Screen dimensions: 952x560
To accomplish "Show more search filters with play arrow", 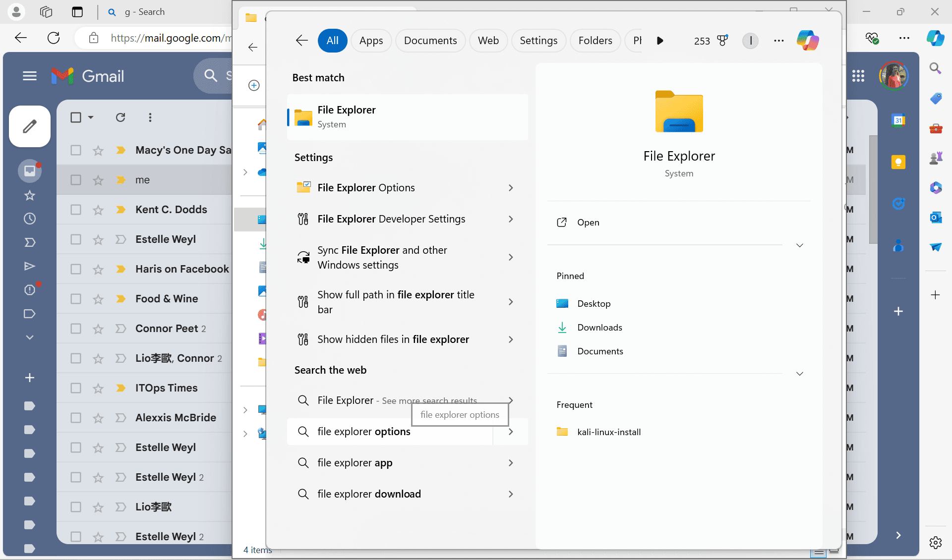I will coord(660,41).
